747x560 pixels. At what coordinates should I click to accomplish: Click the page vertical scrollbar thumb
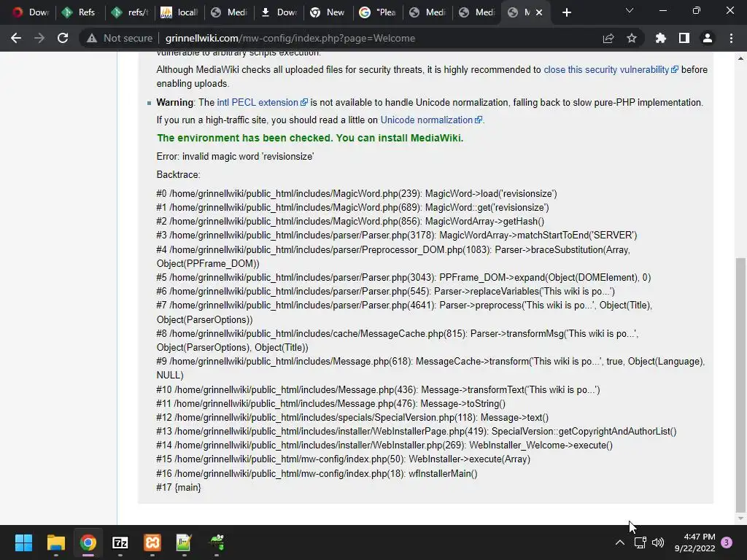click(x=740, y=384)
